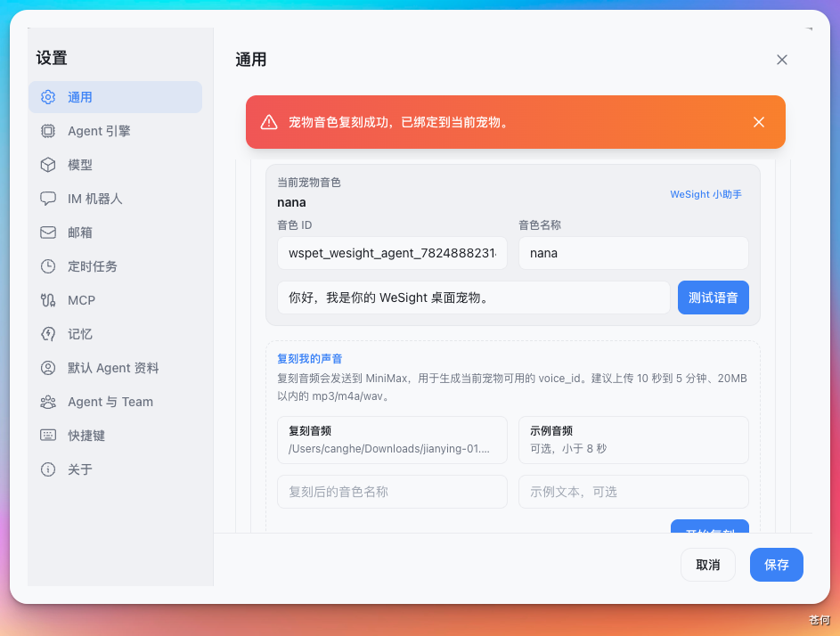This screenshot has width=840, height=636.
Task: Open 默认 Agent 资料 section
Action: [x=115, y=368]
